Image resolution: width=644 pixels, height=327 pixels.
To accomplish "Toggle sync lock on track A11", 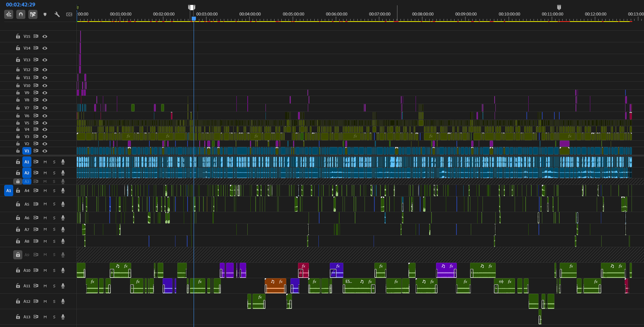I will tap(36, 286).
